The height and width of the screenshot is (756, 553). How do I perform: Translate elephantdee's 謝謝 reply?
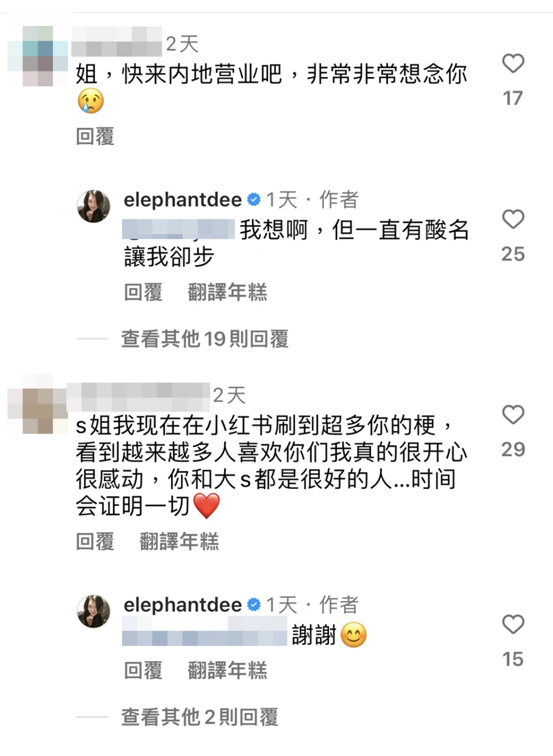[228, 670]
